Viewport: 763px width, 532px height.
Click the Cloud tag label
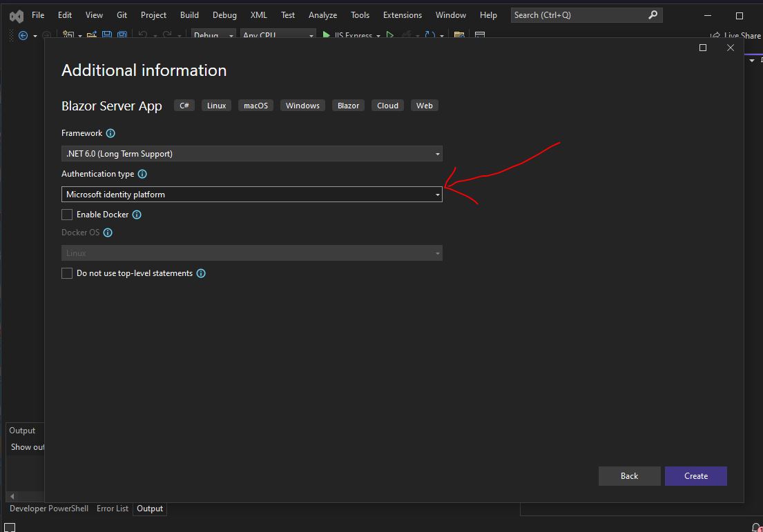pyautogui.click(x=388, y=106)
